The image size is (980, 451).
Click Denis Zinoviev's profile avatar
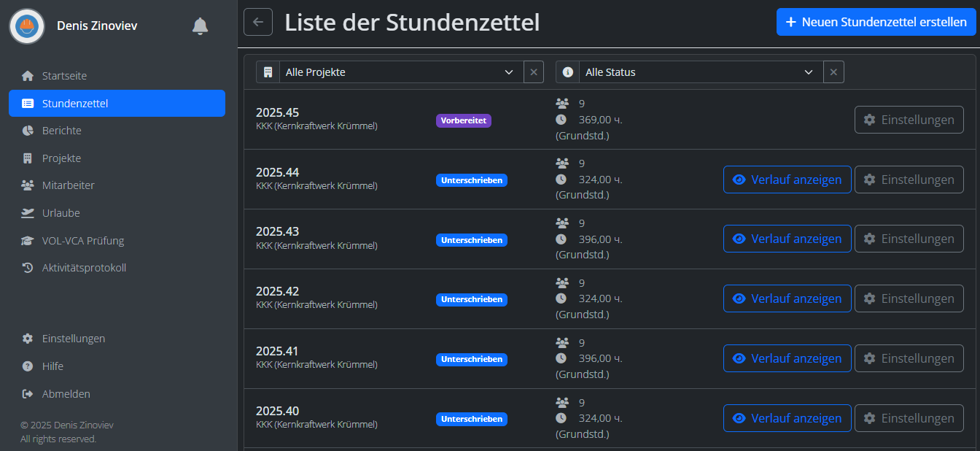(27, 26)
